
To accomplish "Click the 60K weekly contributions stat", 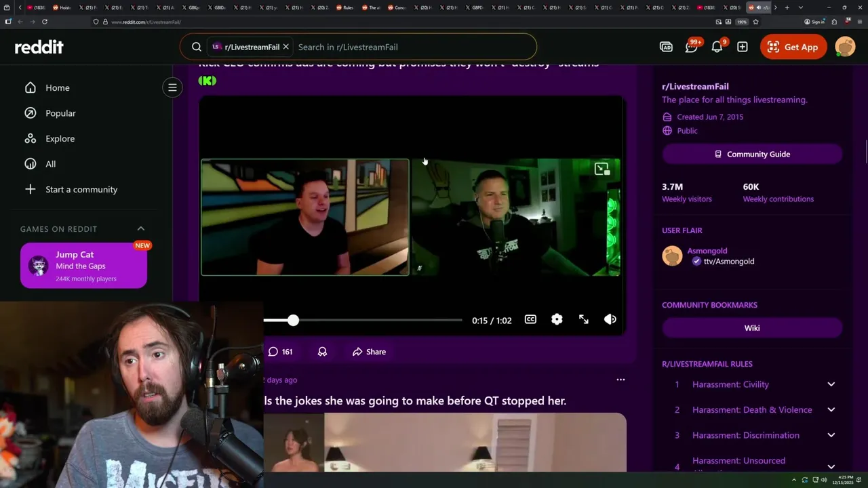I will point(778,192).
